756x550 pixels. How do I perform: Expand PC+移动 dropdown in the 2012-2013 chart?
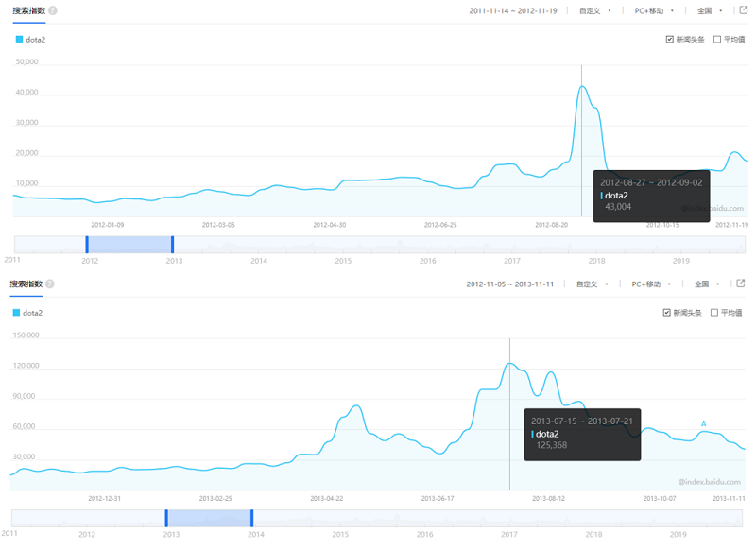(x=651, y=284)
